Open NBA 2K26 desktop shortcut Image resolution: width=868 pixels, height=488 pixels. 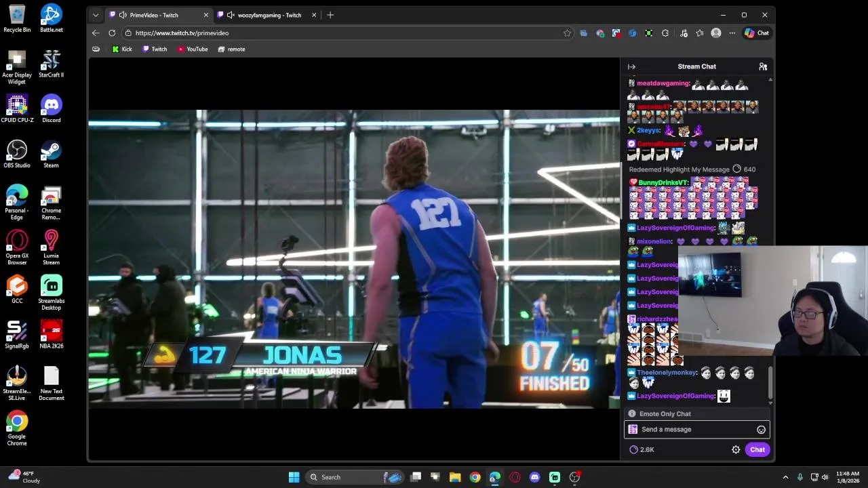pos(51,335)
